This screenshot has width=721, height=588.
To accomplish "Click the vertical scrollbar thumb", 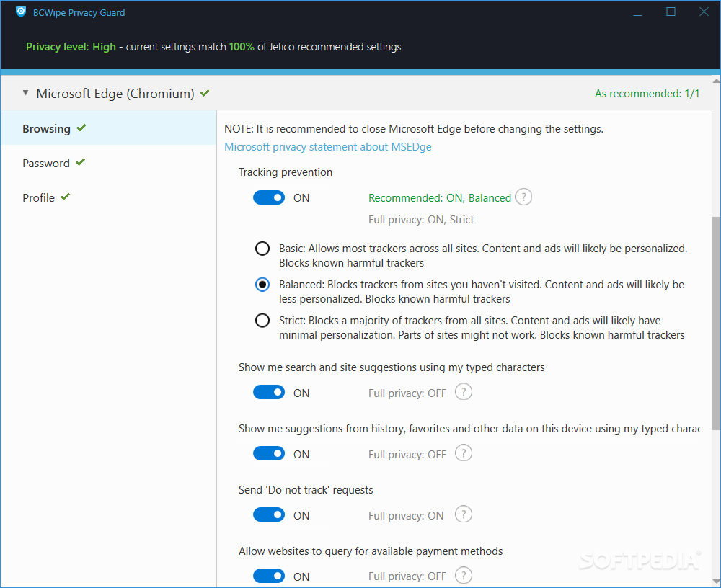I will point(716,322).
